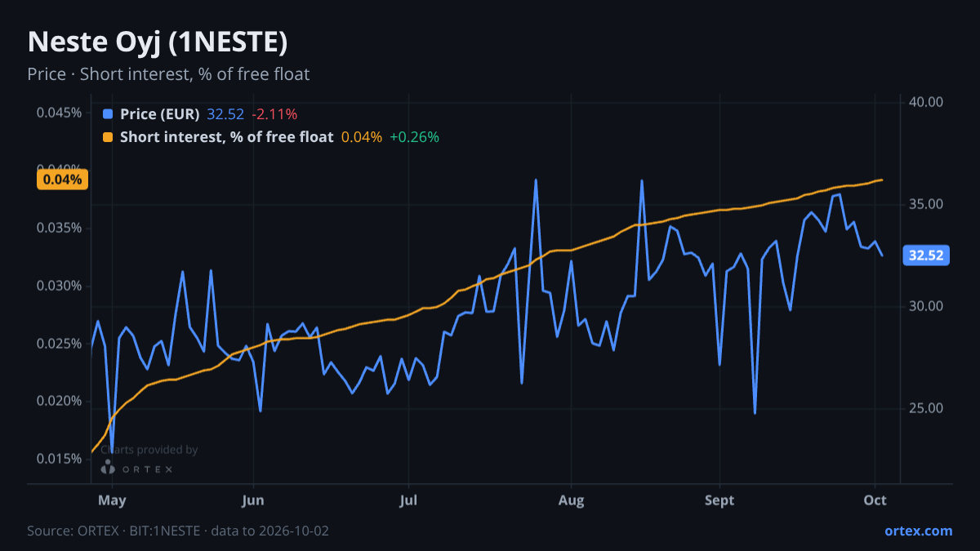Click the Aug x-axis label

pos(571,500)
